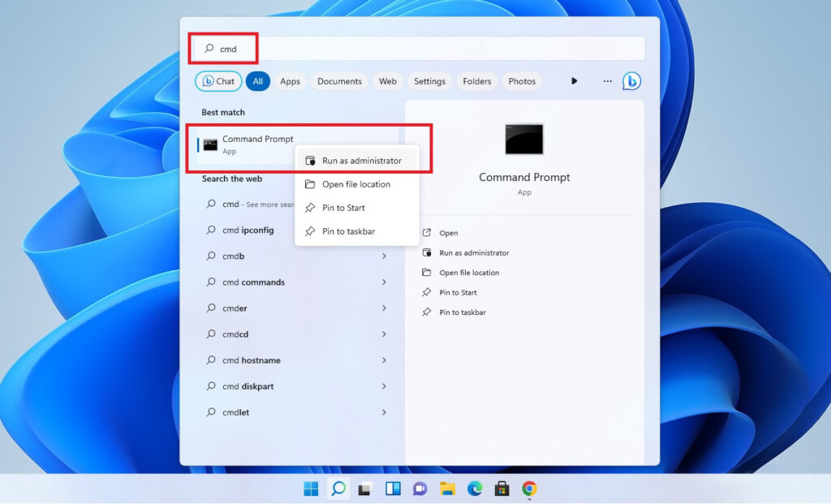Screen dimensions: 831x504
Task: Switch to the Apps filter
Action: [x=290, y=81]
